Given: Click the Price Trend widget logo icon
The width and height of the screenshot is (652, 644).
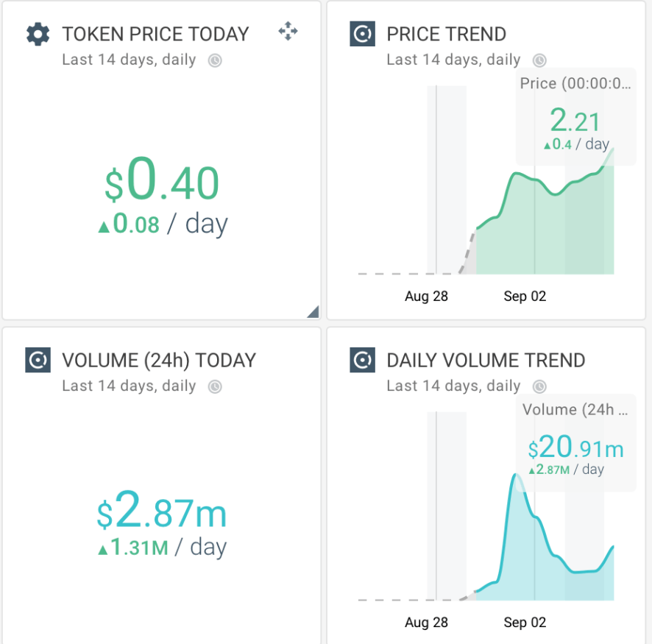Looking at the screenshot, I should [362, 35].
